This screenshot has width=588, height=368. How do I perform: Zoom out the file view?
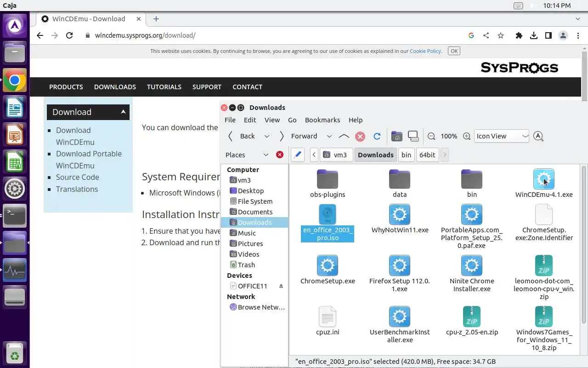click(x=431, y=136)
